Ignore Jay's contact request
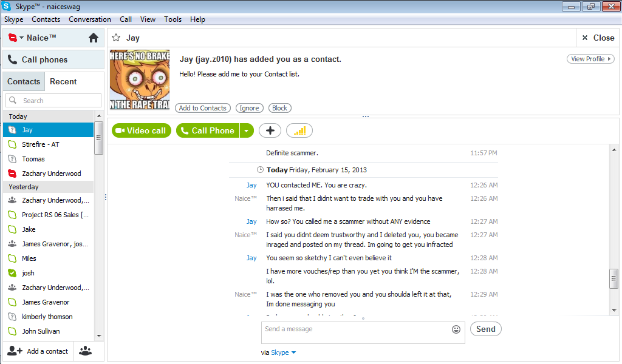This screenshot has width=622, height=364. pyautogui.click(x=249, y=108)
